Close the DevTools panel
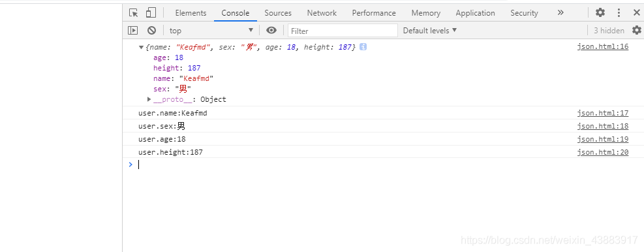Screen dimensions: 644x252 (x=636, y=13)
